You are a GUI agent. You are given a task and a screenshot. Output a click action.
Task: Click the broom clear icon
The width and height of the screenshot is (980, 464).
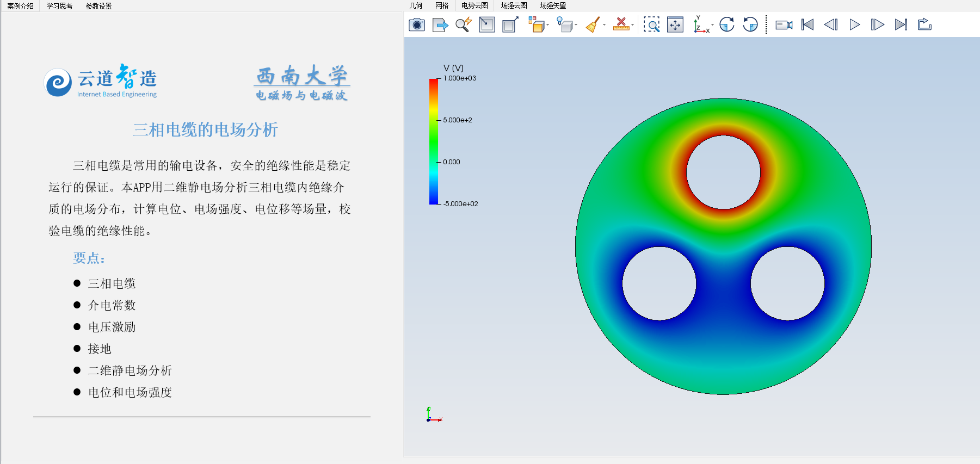(593, 24)
